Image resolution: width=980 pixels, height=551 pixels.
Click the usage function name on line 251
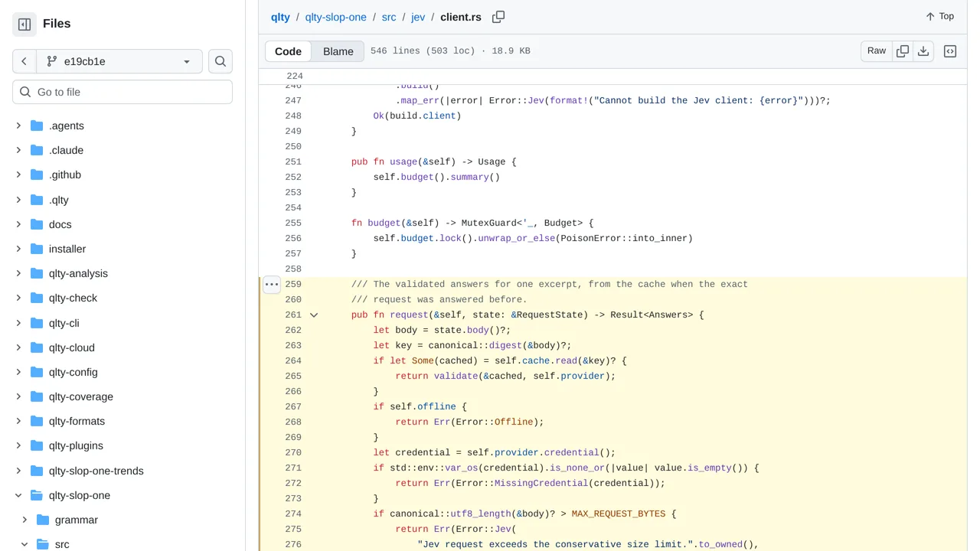(x=403, y=161)
